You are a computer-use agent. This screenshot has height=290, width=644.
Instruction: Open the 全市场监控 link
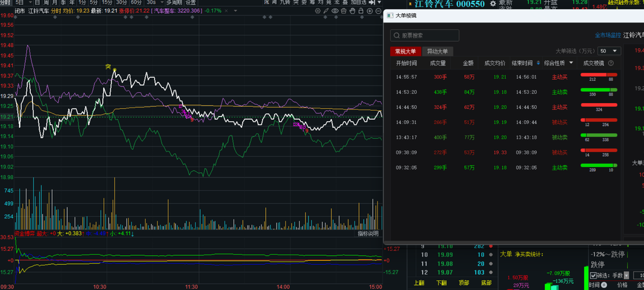[607, 35]
